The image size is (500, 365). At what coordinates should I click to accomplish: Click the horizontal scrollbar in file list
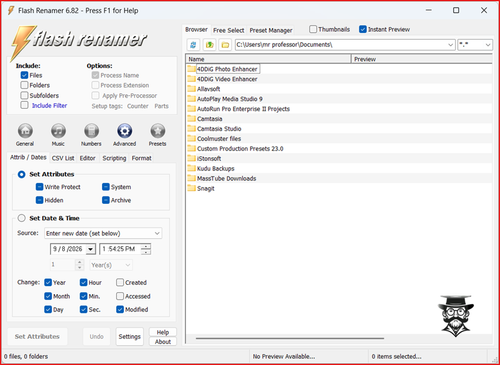[290, 338]
